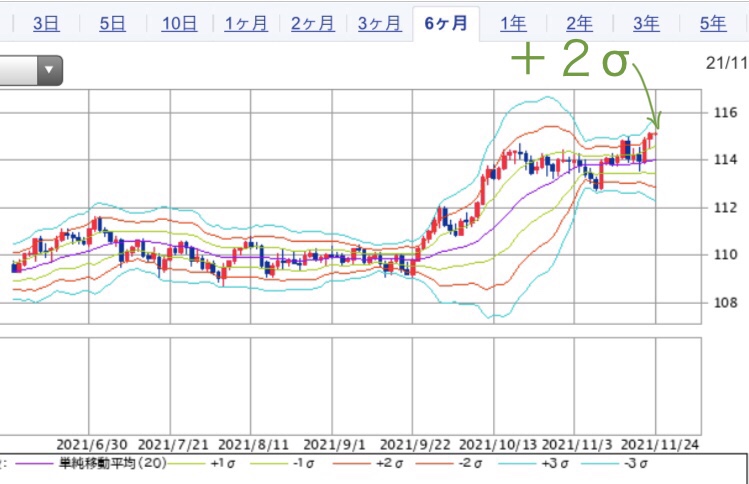Image resolution: width=749 pixels, height=484 pixels.
Task: View the 5年 chart range
Action: 713,24
